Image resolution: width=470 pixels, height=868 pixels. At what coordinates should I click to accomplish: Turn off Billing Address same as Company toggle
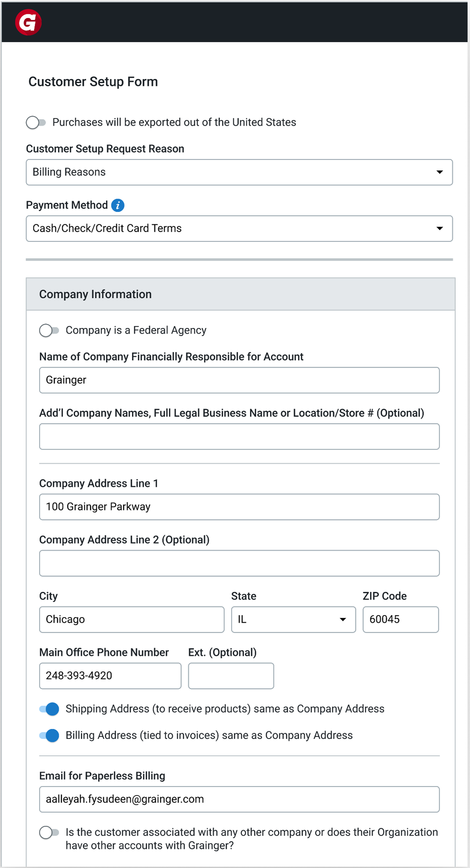point(49,735)
